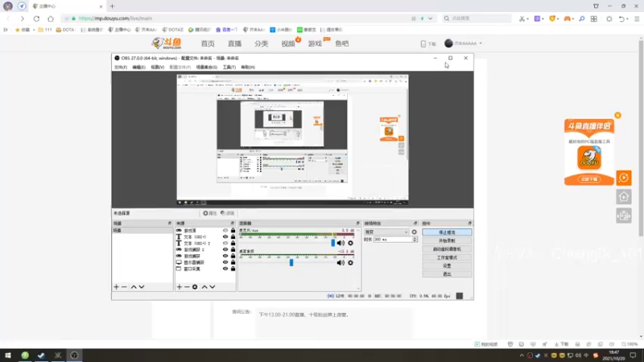Adjust 桌面音频 volume slider handle
This screenshot has width=644, height=362.
click(x=291, y=263)
